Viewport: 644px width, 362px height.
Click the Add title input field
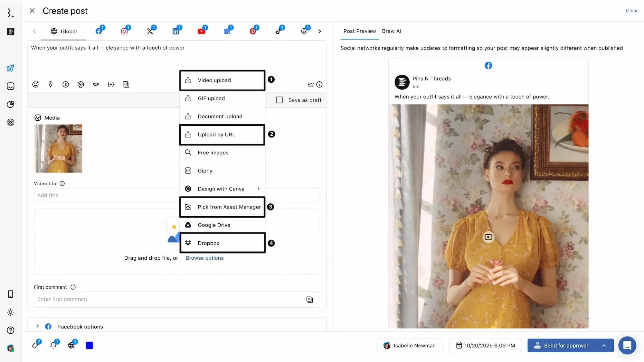[106, 195]
